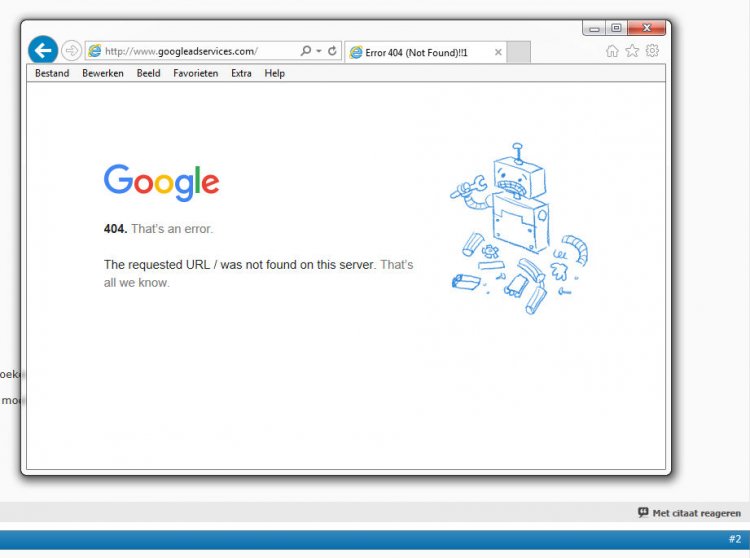Click the blue Back arrow button

tap(43, 50)
